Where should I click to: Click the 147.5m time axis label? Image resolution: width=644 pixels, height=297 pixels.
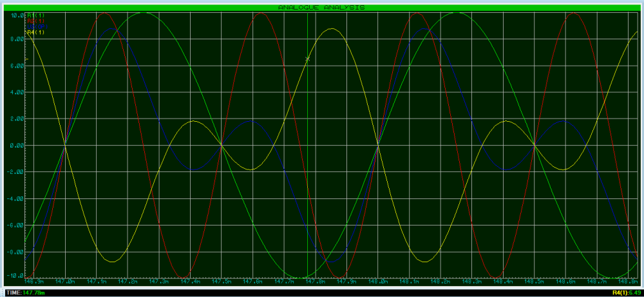pos(222,283)
